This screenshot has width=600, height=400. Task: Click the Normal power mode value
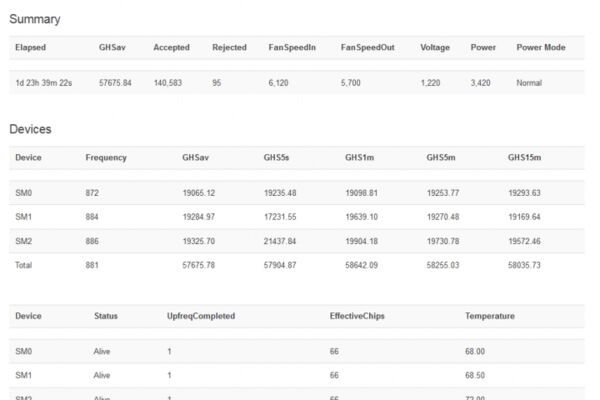coord(529,83)
